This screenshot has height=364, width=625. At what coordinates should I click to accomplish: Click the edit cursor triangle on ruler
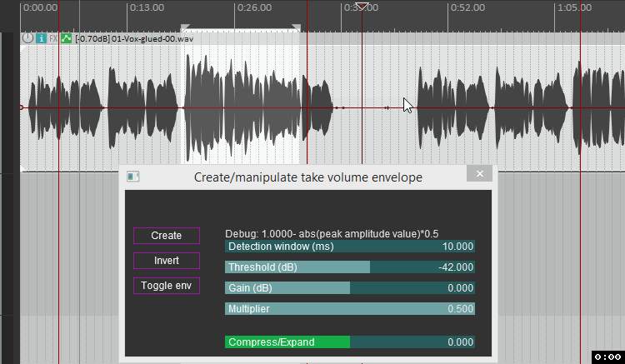pyautogui.click(x=362, y=7)
